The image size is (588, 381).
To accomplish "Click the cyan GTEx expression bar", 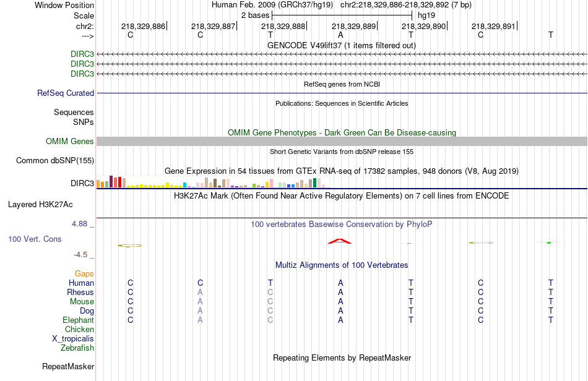I will [184, 185].
